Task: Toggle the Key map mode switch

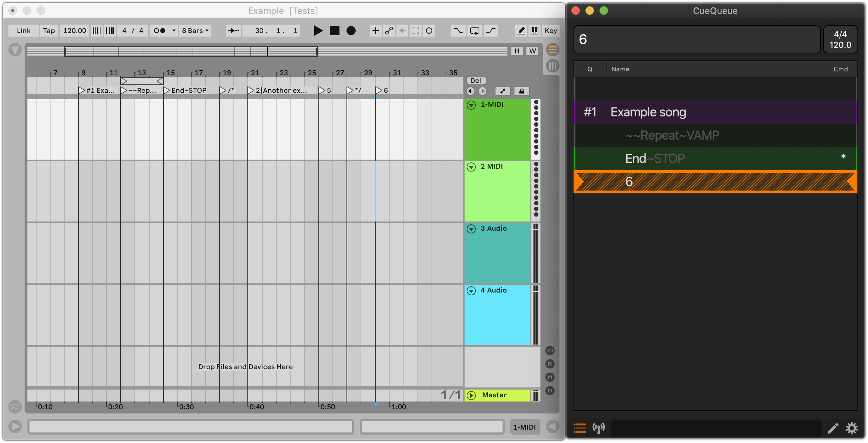Action: 550,31
